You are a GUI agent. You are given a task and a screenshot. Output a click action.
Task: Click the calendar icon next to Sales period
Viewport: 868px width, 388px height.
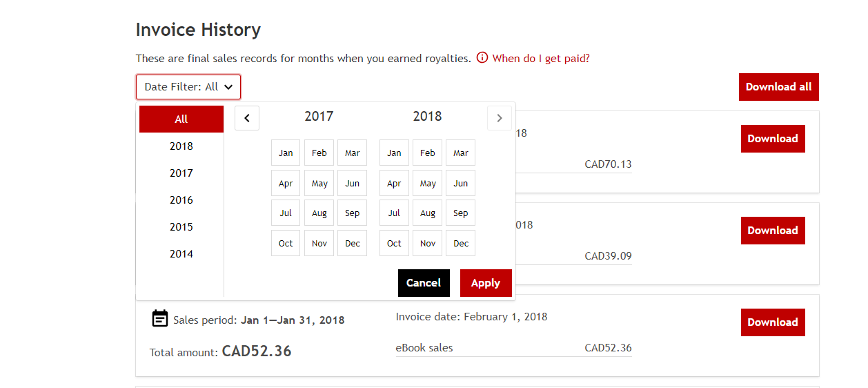coord(160,318)
